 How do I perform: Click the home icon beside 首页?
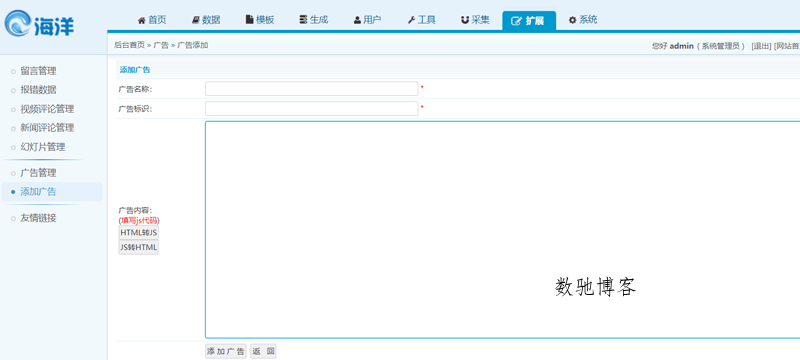coord(142,20)
